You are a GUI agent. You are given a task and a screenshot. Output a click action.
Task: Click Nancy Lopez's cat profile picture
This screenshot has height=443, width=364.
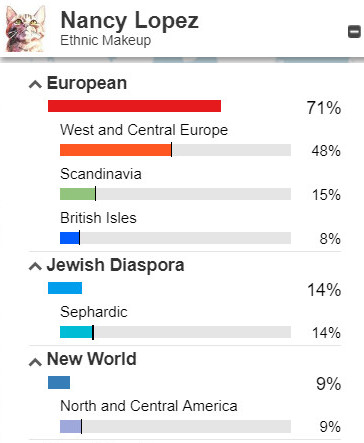pyautogui.click(x=25, y=28)
